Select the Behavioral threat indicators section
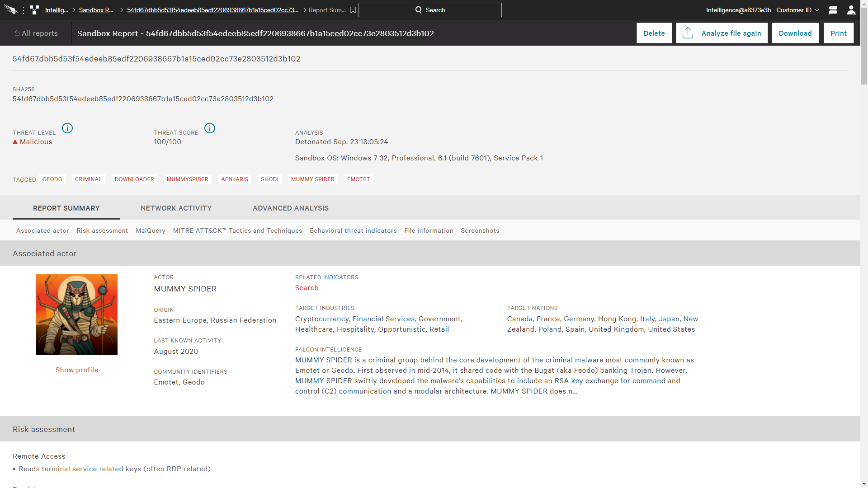 click(x=353, y=230)
